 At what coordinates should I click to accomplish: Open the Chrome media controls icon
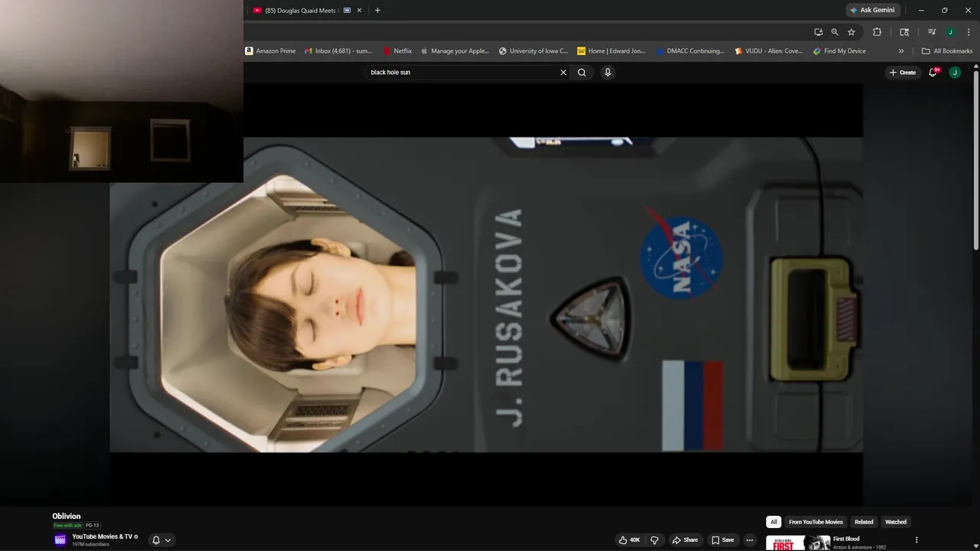tap(932, 32)
